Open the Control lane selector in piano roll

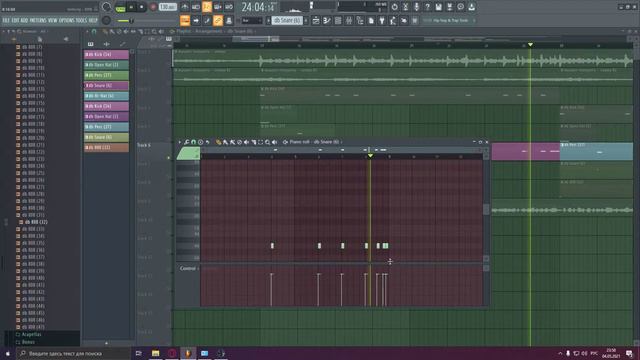click(188, 268)
